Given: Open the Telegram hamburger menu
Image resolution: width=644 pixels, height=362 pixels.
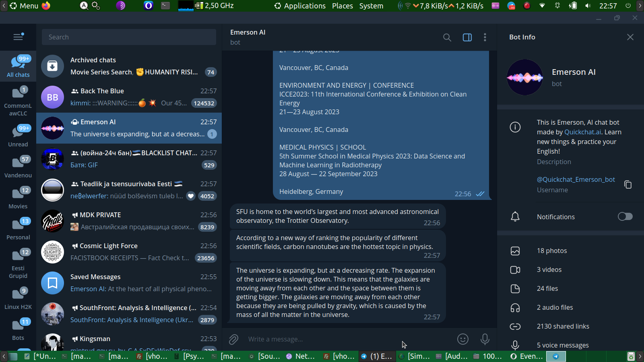Looking at the screenshot, I should 18,37.
